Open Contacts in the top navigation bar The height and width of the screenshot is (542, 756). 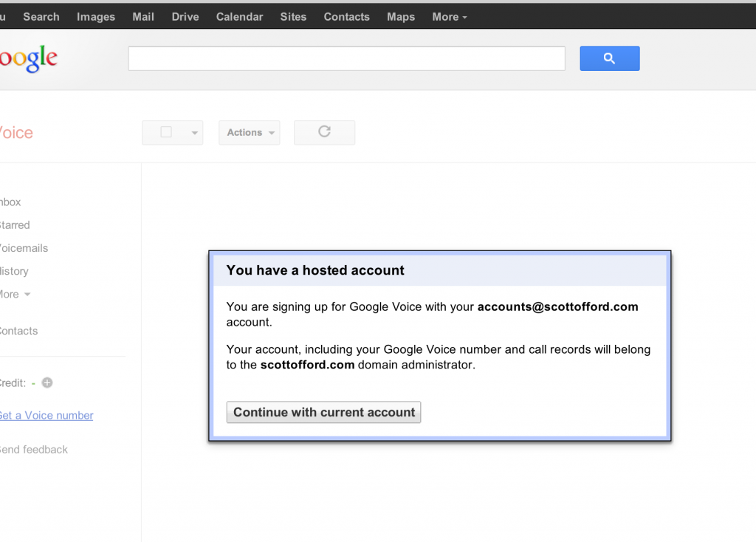coord(347,17)
